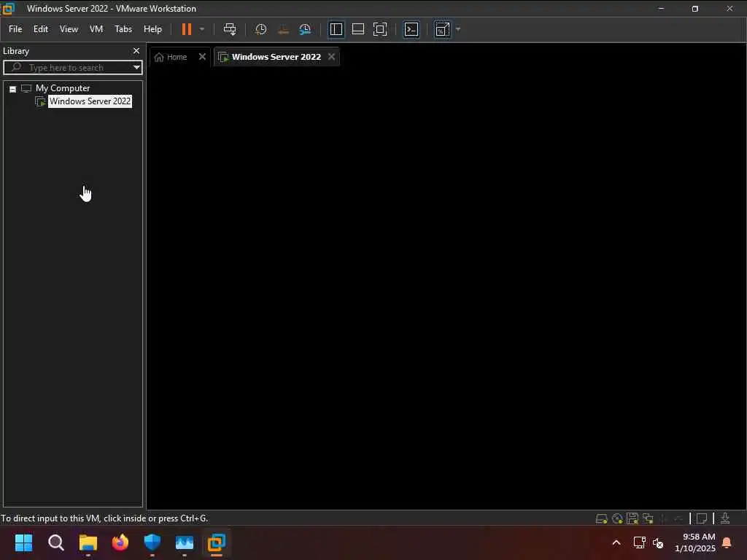The image size is (747, 560).
Task: Open the power options dropdown arrow
Action: pos(202,29)
